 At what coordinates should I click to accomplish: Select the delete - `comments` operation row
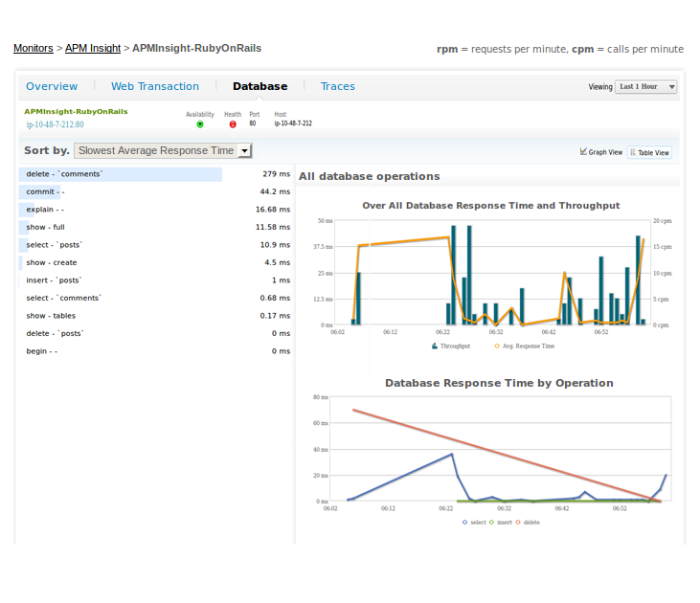coord(64,174)
